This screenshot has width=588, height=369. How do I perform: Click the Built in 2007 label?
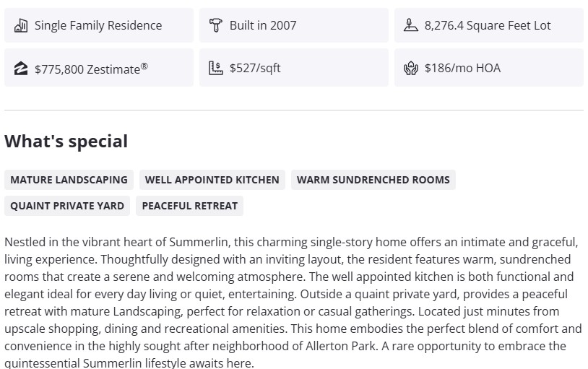coord(263,26)
